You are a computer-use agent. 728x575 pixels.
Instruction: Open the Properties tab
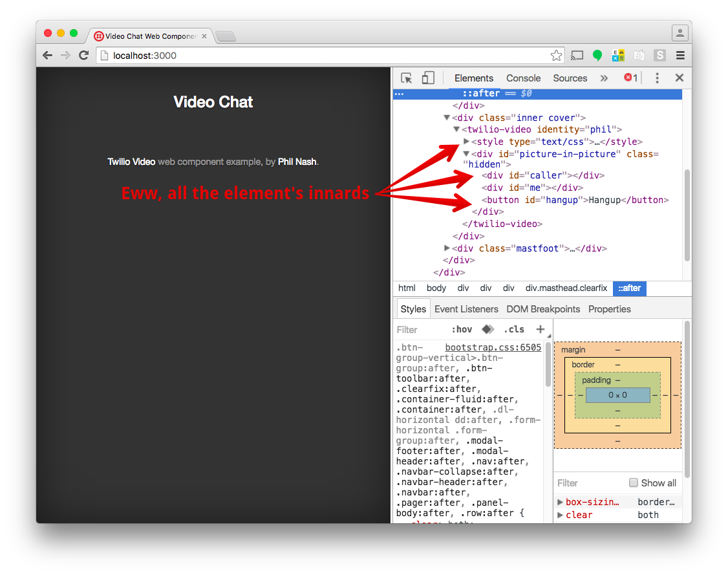coord(610,309)
